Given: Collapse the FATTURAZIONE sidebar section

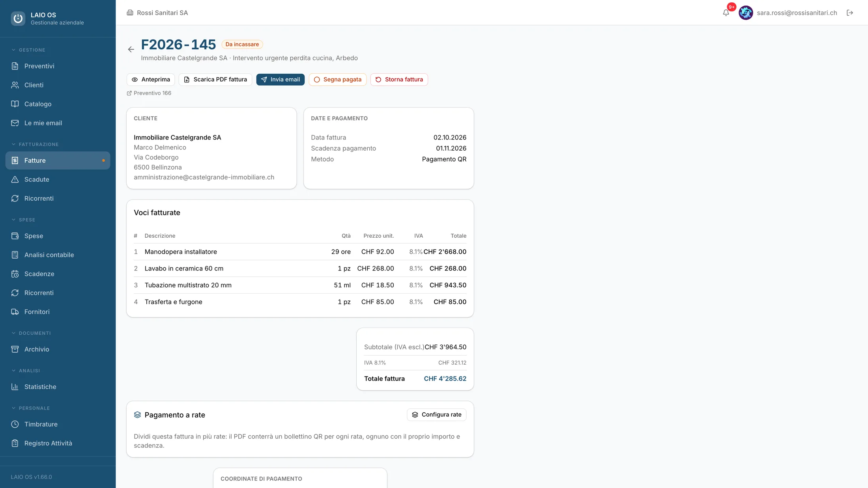Looking at the screenshot, I should 35,144.
